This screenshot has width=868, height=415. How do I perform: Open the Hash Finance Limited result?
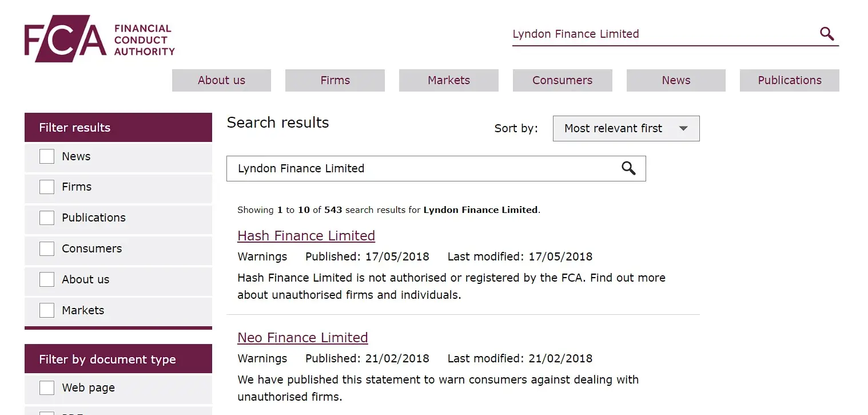(306, 236)
